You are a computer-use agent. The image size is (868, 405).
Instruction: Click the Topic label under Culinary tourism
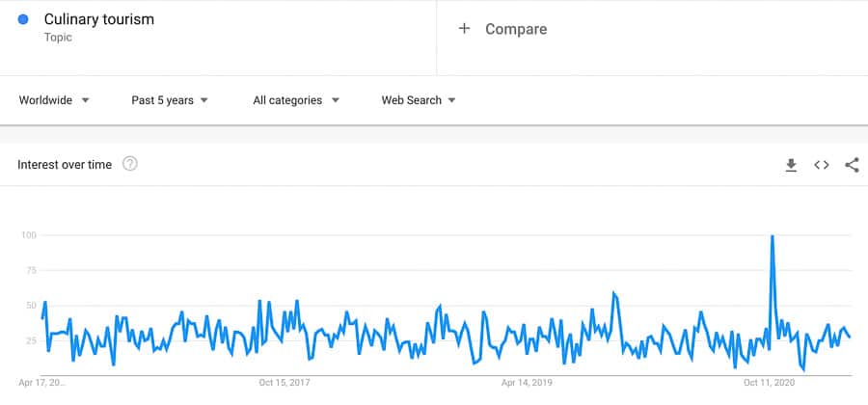point(58,37)
